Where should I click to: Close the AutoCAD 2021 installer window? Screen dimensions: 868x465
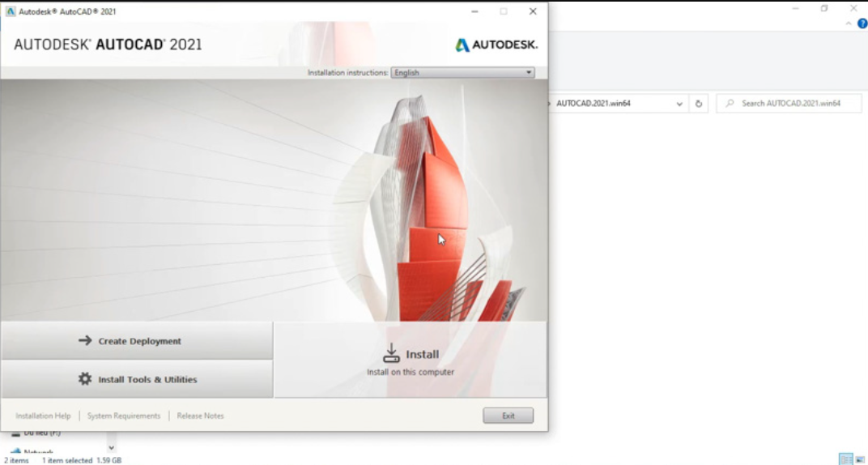click(532, 11)
